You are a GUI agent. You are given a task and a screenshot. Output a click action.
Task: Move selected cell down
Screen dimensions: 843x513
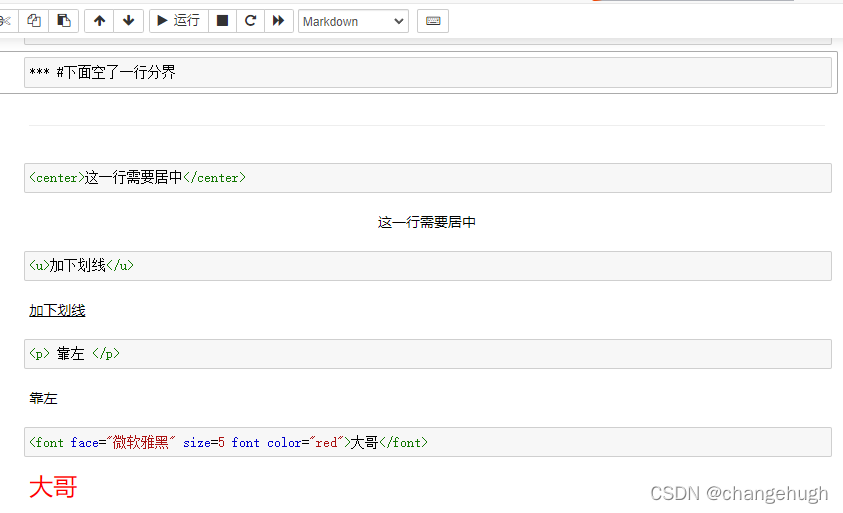[x=128, y=21]
